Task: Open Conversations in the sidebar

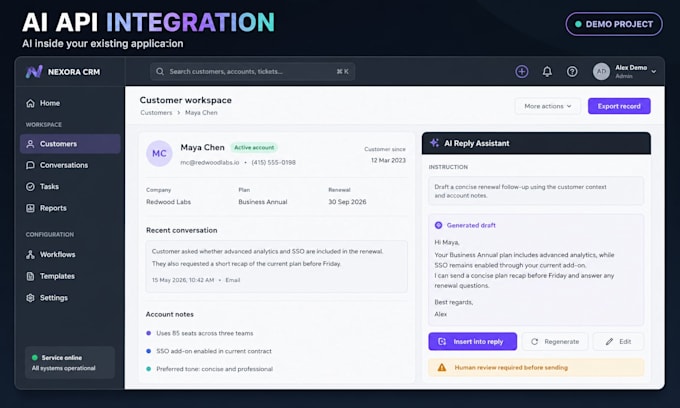Action: point(69,165)
